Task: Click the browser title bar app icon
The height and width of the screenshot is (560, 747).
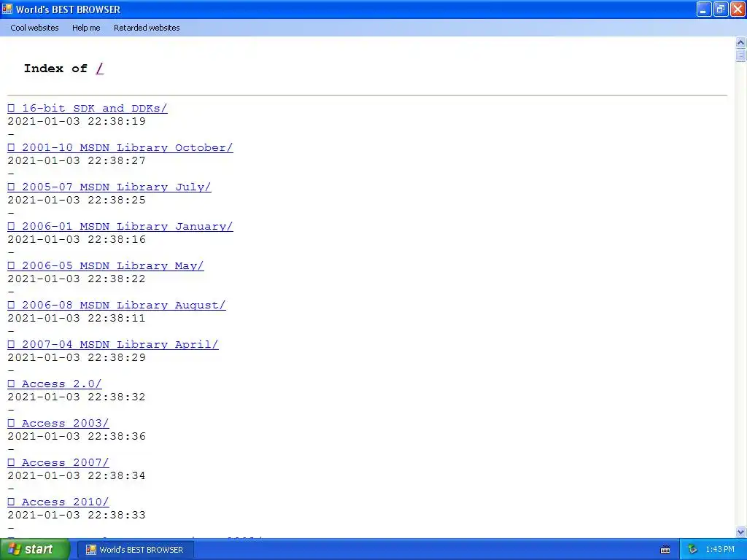Action: pyautogui.click(x=7, y=9)
